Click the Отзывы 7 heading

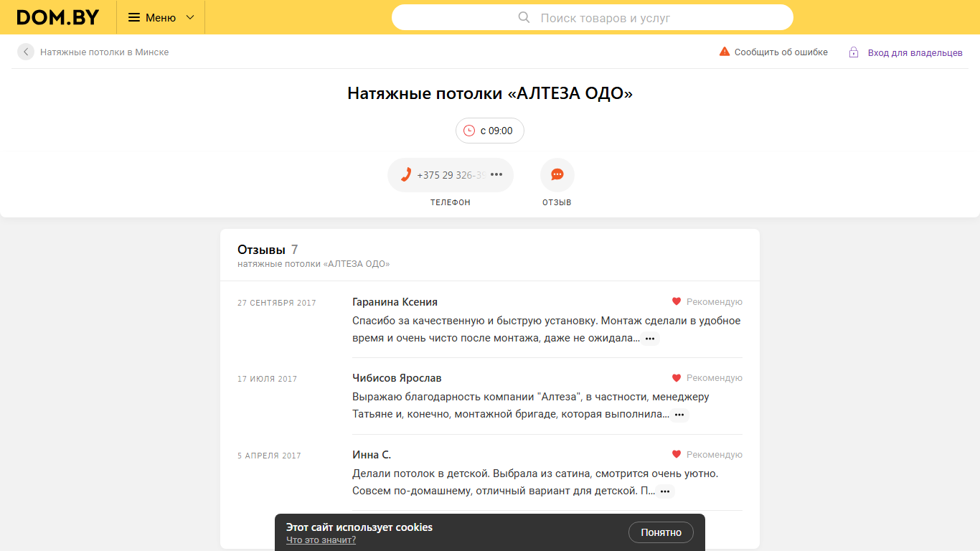coord(268,250)
